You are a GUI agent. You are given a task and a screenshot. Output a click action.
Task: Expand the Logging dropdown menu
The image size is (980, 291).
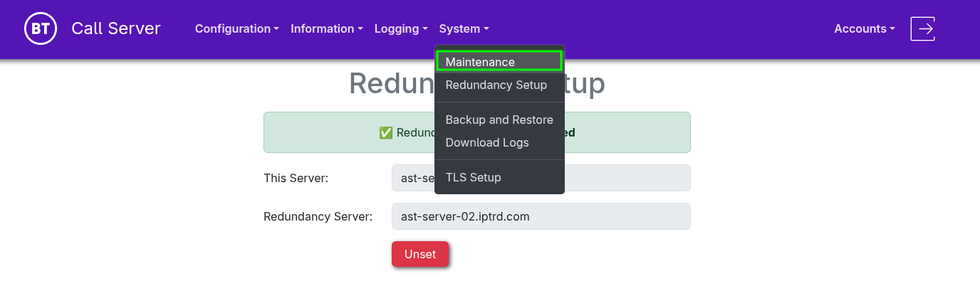coord(401,28)
